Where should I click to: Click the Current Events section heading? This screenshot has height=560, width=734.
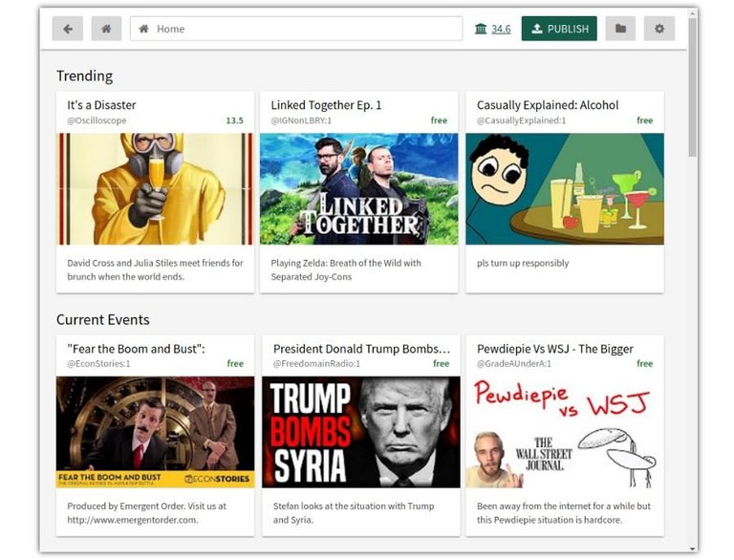click(102, 319)
